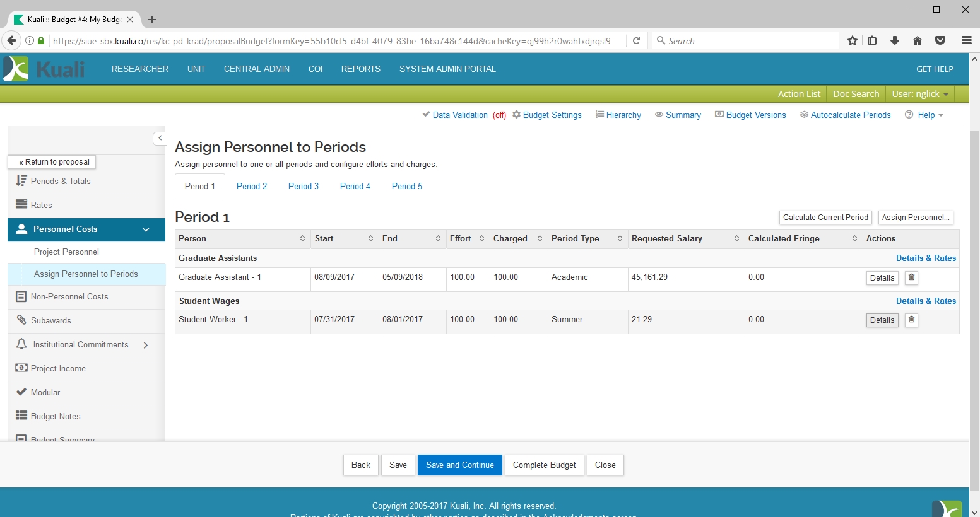Delete the Graduate Assistant - 1 row

[911, 277]
